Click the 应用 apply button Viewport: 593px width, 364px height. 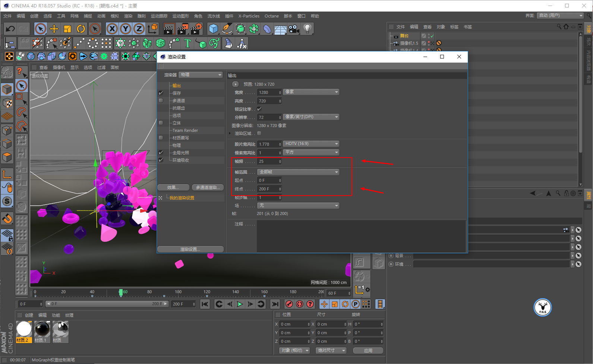[x=368, y=351]
